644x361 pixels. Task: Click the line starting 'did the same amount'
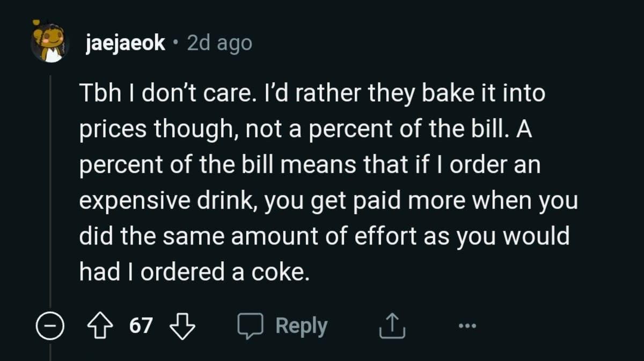coord(324,236)
